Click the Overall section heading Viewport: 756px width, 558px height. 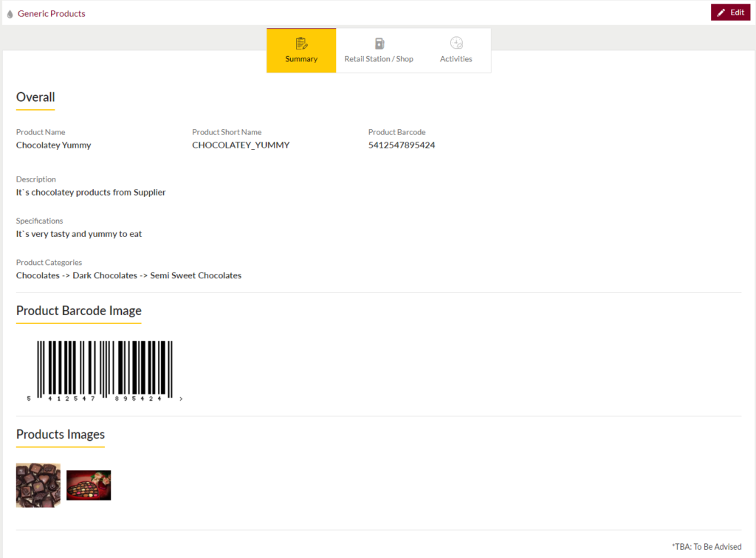(35, 97)
